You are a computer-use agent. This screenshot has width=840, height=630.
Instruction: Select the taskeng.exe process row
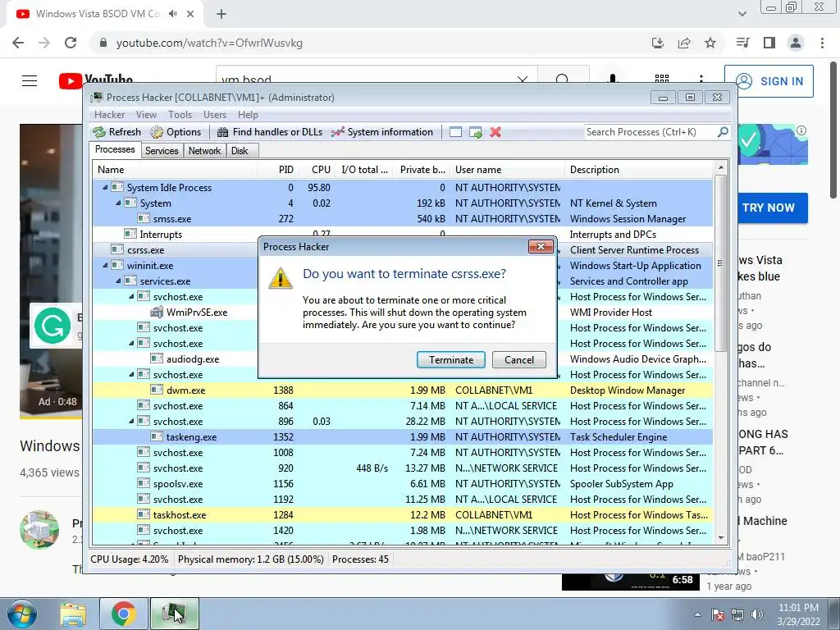point(403,437)
